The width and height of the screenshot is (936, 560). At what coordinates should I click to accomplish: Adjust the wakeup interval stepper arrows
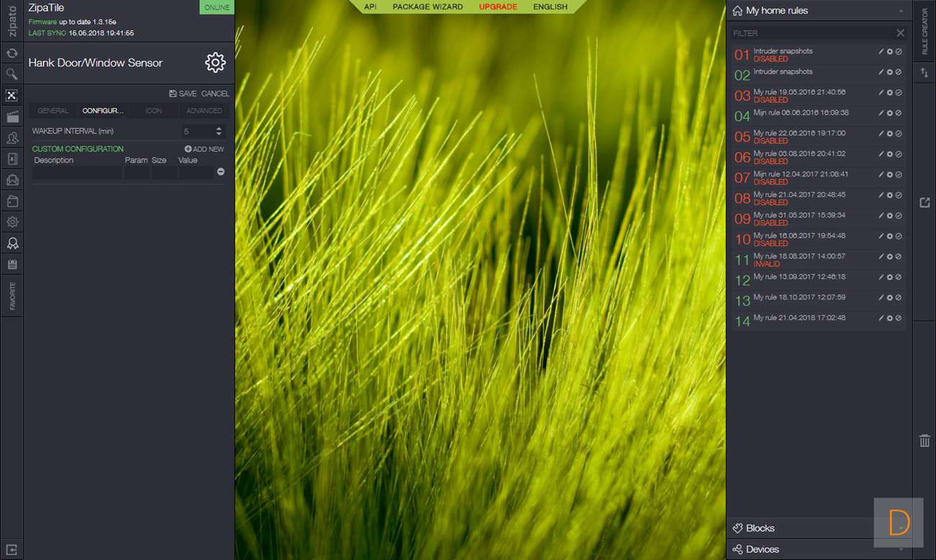click(219, 131)
